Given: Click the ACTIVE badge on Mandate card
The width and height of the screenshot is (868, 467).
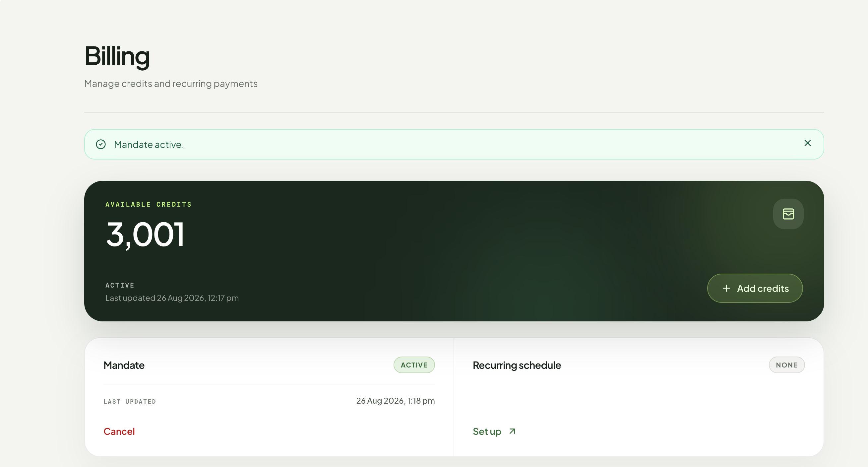Looking at the screenshot, I should pos(414,365).
